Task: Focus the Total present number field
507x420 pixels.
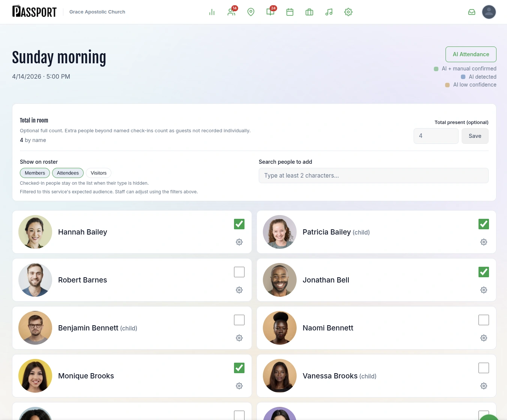Action: coord(436,136)
